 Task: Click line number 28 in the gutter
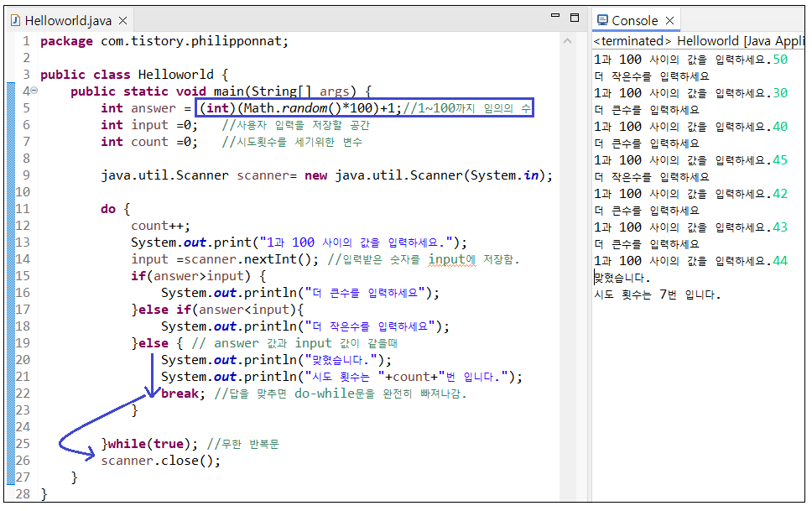[23, 494]
